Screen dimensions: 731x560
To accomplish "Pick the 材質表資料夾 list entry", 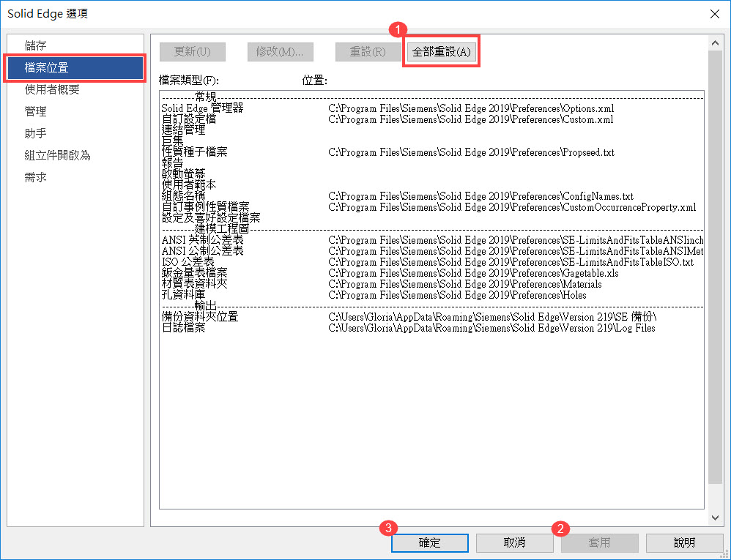I will pyautogui.click(x=194, y=284).
